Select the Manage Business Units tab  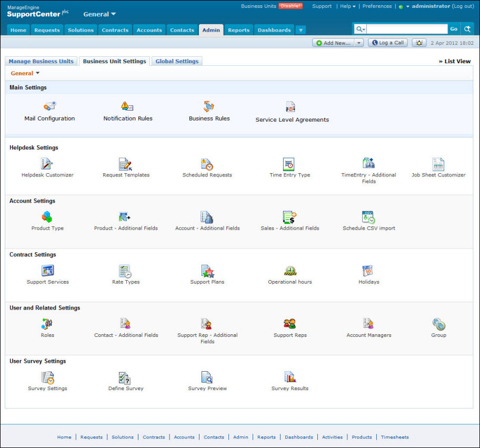click(x=42, y=61)
